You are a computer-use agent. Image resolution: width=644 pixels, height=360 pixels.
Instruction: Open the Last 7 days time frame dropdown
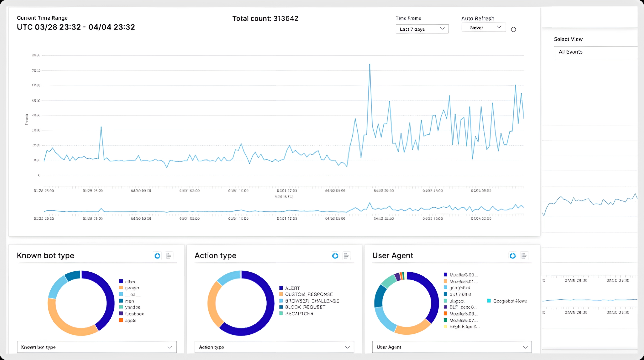pyautogui.click(x=422, y=29)
